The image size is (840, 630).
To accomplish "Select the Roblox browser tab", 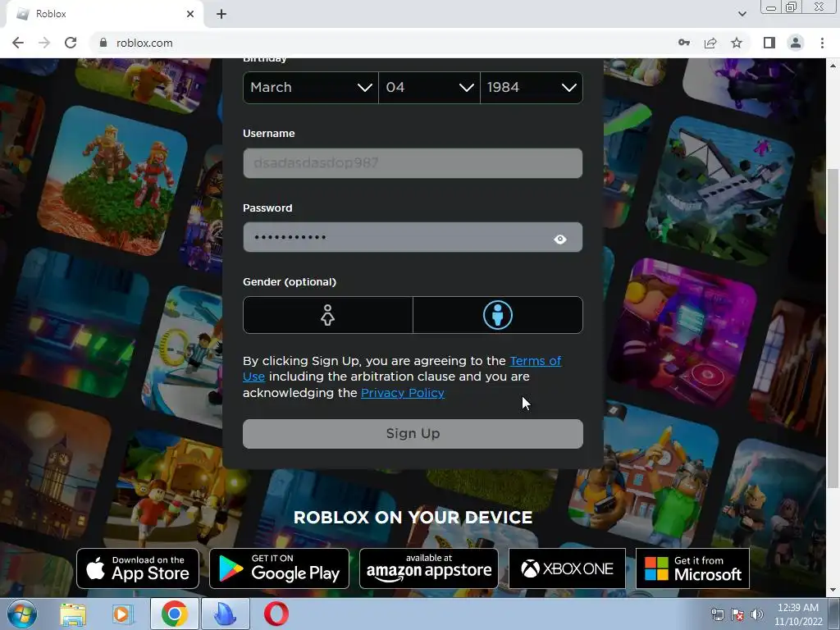I will (x=104, y=14).
